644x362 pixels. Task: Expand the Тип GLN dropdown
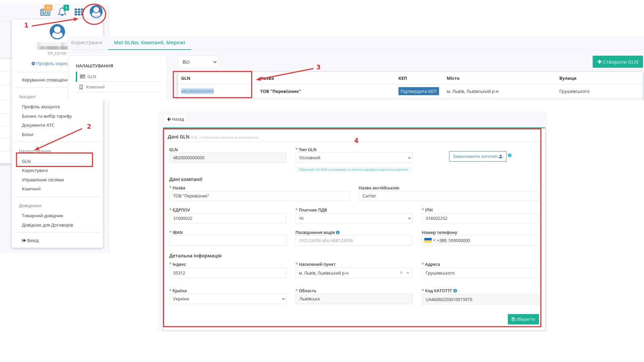click(x=354, y=158)
